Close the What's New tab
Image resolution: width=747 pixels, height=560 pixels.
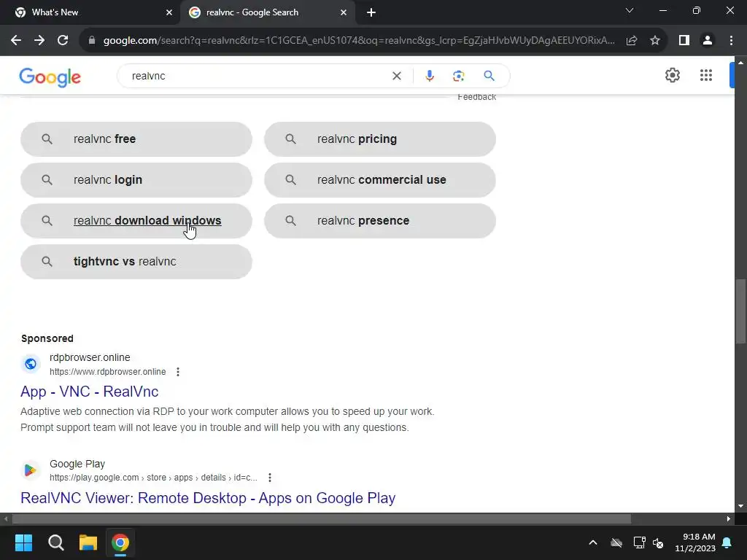pyautogui.click(x=169, y=12)
